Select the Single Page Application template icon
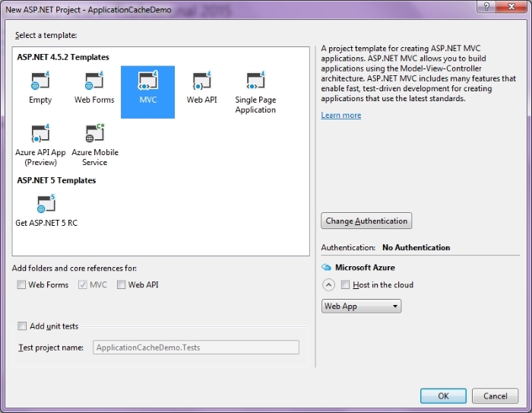The width and height of the screenshot is (532, 413). coord(255,81)
